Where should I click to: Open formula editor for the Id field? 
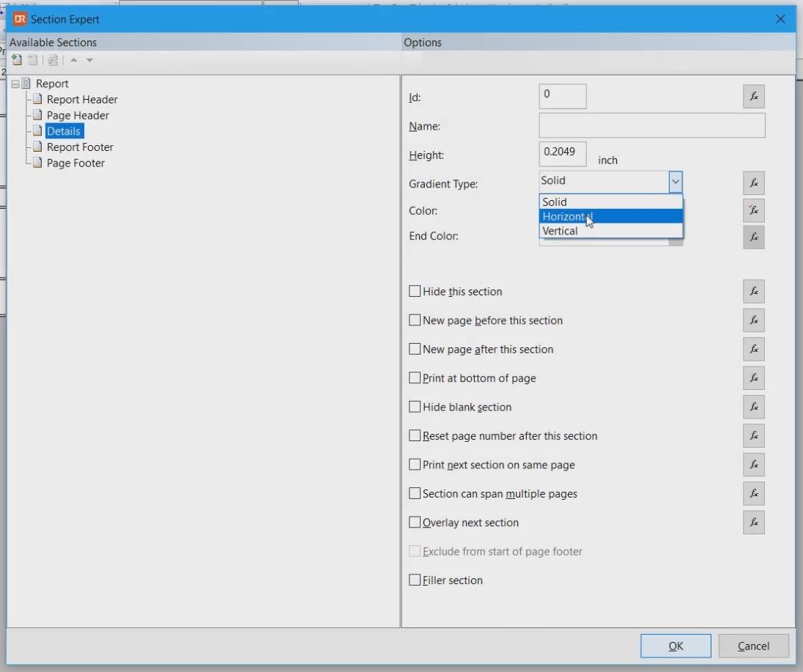point(753,97)
